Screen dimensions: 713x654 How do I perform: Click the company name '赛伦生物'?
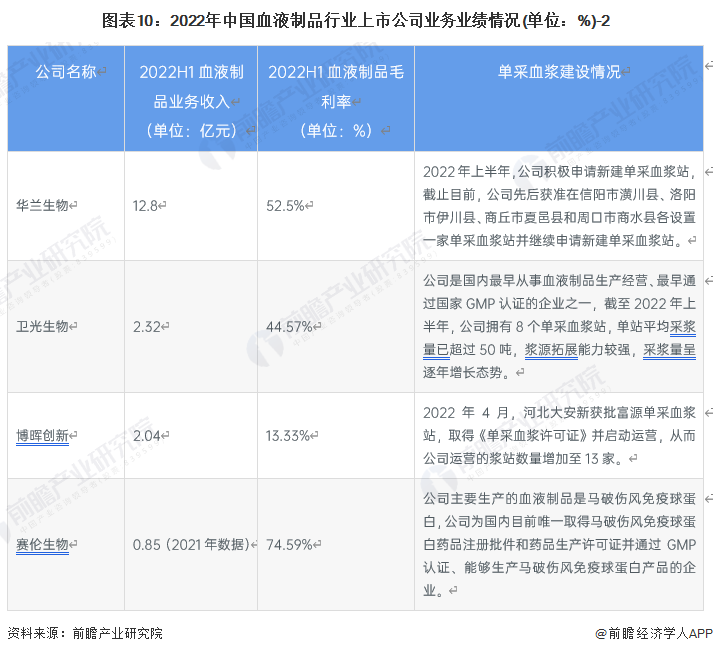point(42,544)
